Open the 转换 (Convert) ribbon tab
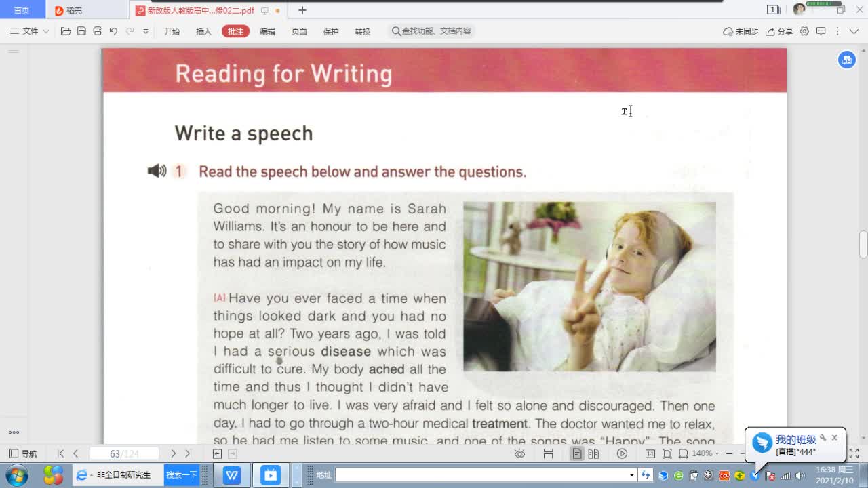Image resolution: width=868 pixels, height=488 pixels. (x=363, y=31)
